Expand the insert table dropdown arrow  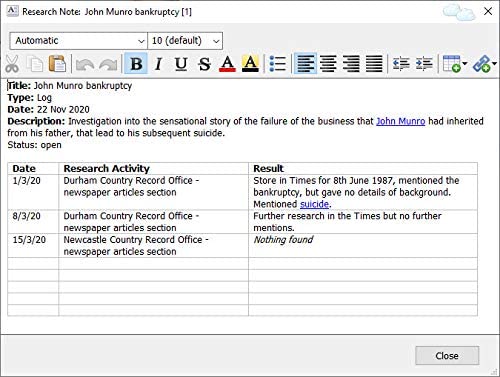[465, 63]
